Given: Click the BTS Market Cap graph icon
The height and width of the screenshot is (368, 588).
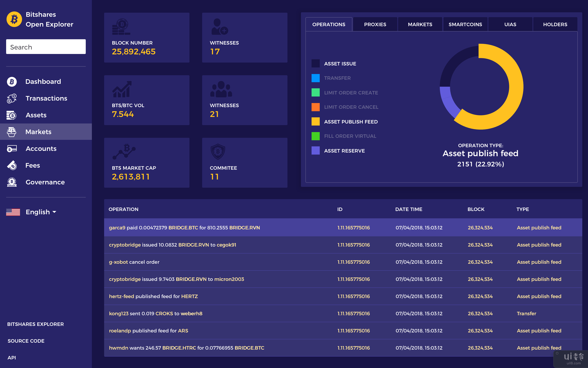Looking at the screenshot, I should (124, 152).
